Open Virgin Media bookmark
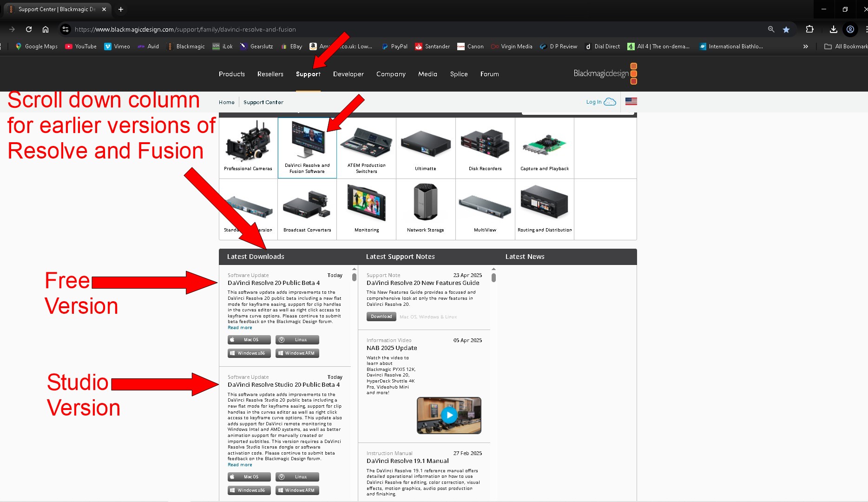The width and height of the screenshot is (868, 502). click(x=512, y=46)
